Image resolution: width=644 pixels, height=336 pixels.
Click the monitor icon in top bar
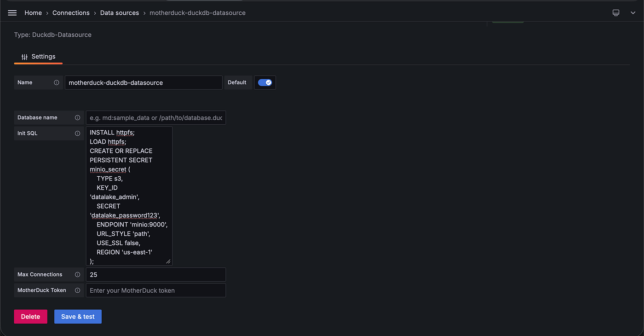coord(616,13)
